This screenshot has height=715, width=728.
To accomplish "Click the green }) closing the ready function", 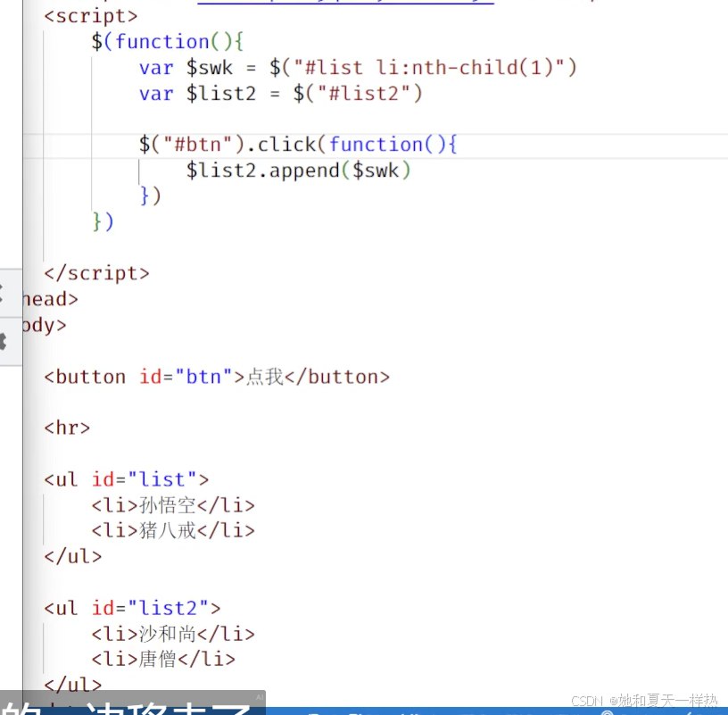I will [103, 221].
